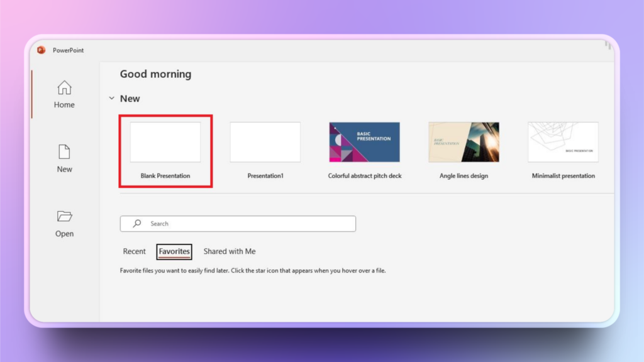Image resolution: width=644 pixels, height=362 pixels.
Task: Open the New page from the sidebar
Action: 64,158
